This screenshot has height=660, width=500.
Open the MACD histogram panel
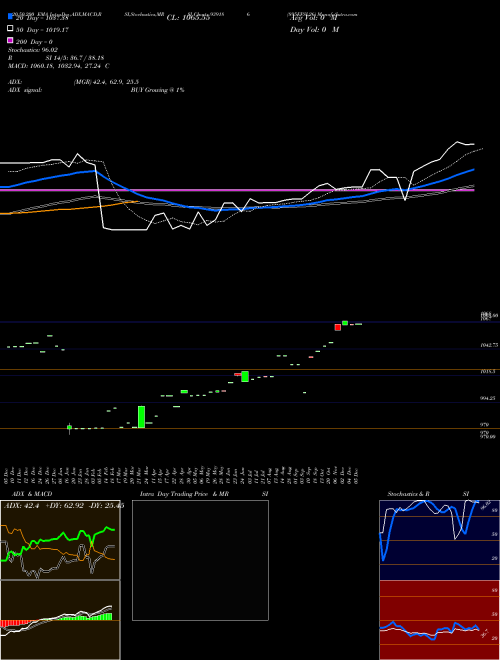tap(60, 620)
